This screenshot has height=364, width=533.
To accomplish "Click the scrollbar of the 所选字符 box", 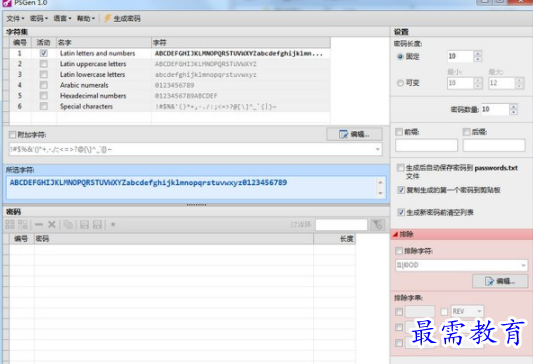I will (380, 188).
